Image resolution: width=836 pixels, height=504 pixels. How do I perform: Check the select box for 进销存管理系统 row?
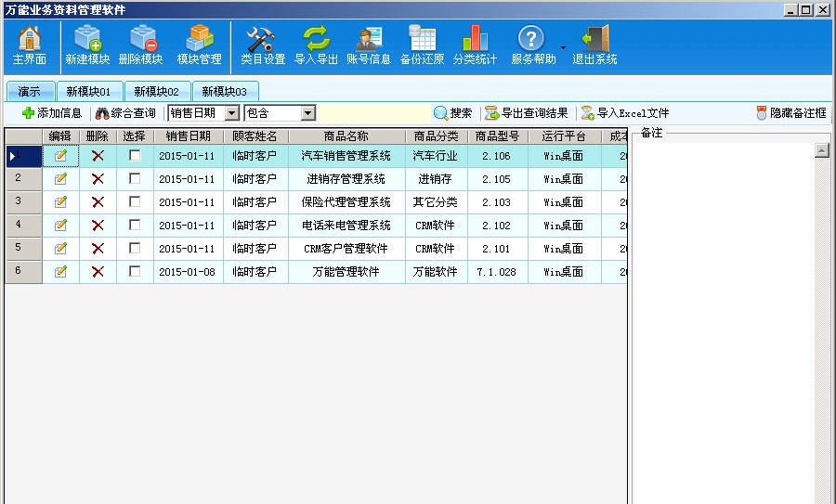click(x=135, y=179)
